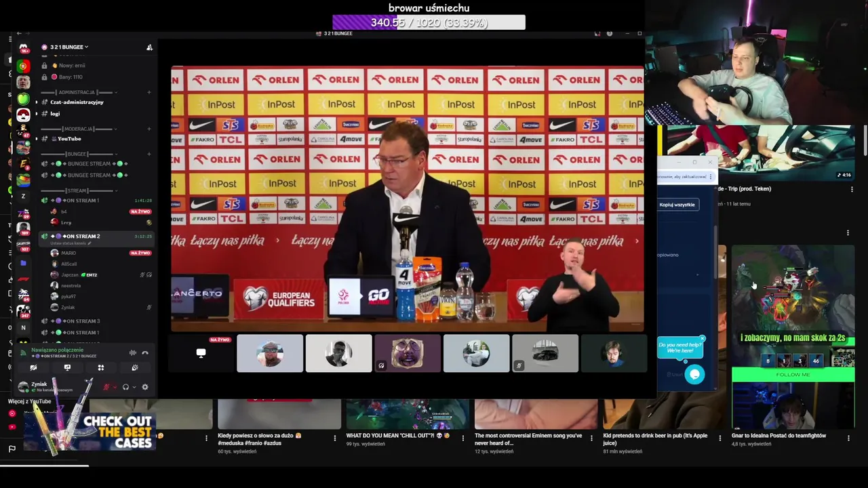The height and width of the screenshot is (488, 868).
Task: Open the server labelled N
Action: coord(23,327)
